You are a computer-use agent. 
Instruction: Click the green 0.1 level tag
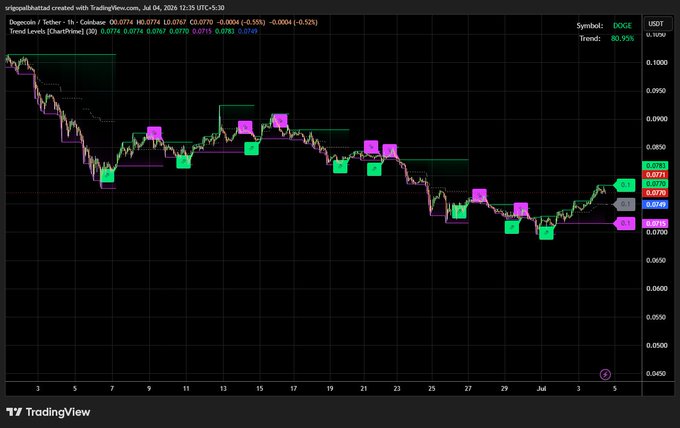(x=624, y=185)
